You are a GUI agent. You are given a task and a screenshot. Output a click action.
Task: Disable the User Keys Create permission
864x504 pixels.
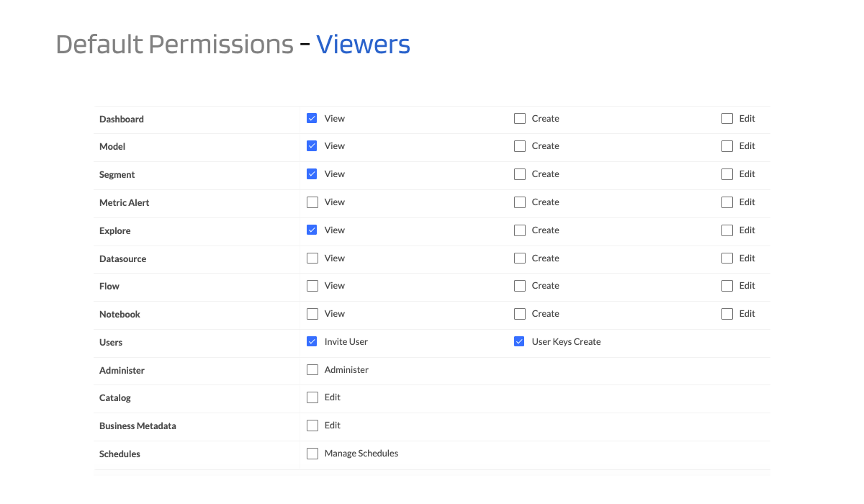tap(519, 341)
